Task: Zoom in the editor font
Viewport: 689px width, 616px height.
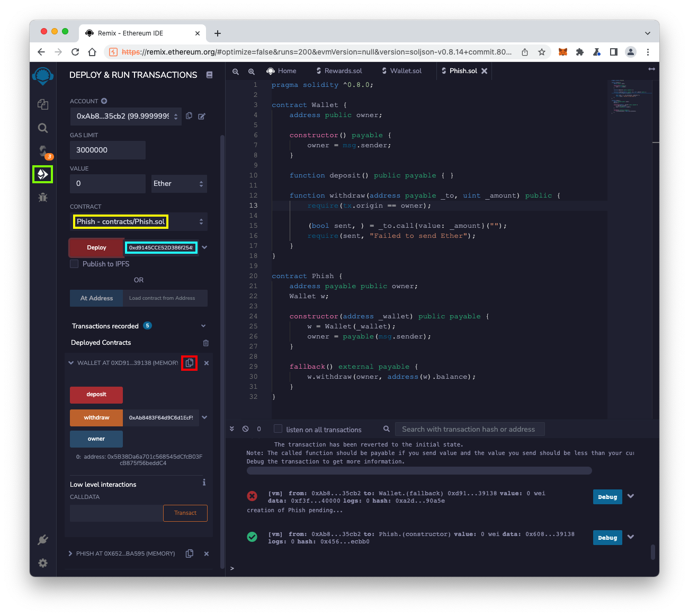Action: (252, 71)
